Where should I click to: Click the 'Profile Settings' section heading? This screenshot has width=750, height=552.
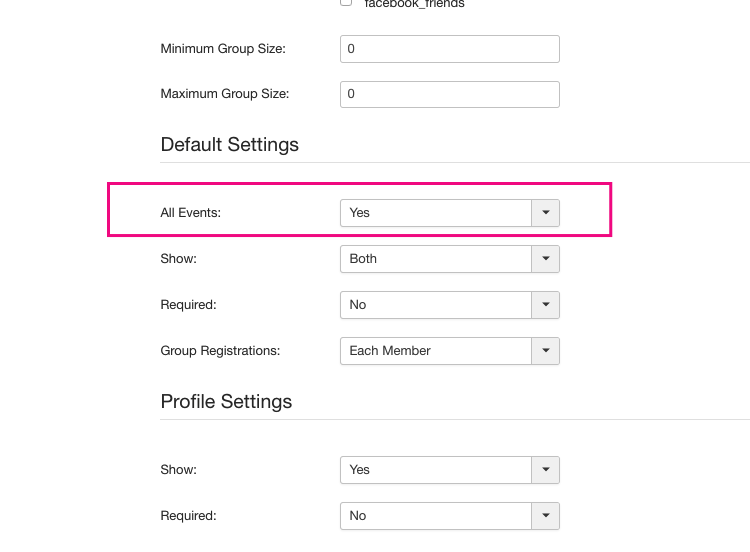point(226,402)
